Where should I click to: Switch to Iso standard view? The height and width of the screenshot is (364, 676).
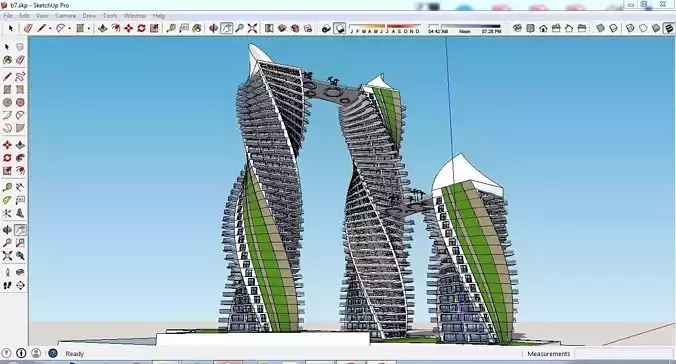517,28
